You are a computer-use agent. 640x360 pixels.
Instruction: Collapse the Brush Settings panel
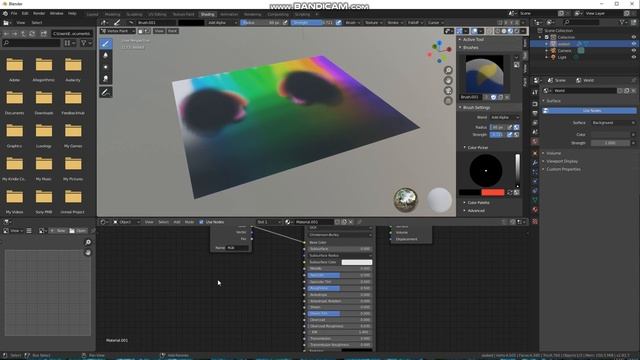[x=476, y=108]
